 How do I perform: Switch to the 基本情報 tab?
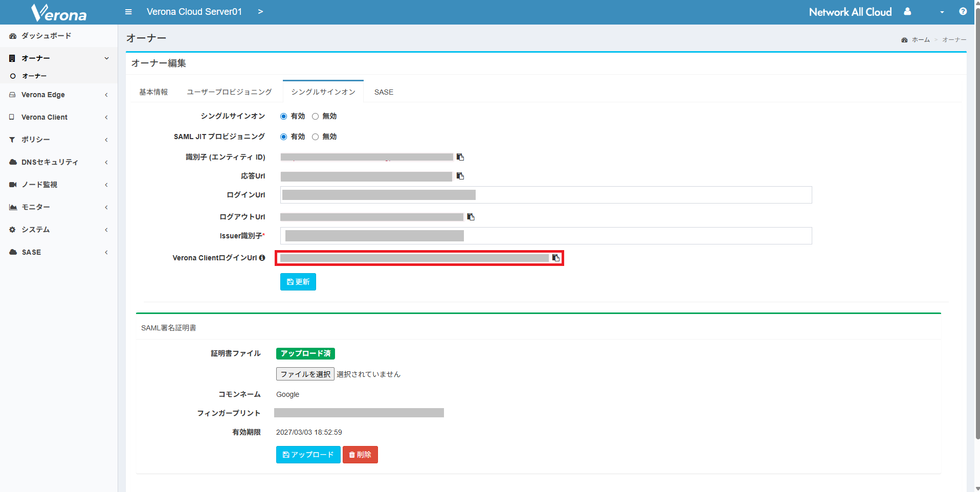pos(153,92)
